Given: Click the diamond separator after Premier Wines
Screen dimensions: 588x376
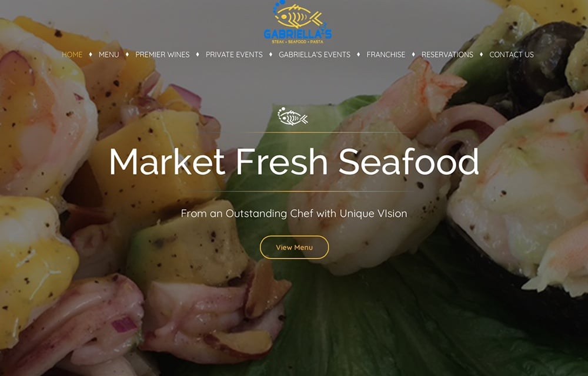Looking at the screenshot, I should pyautogui.click(x=198, y=55).
